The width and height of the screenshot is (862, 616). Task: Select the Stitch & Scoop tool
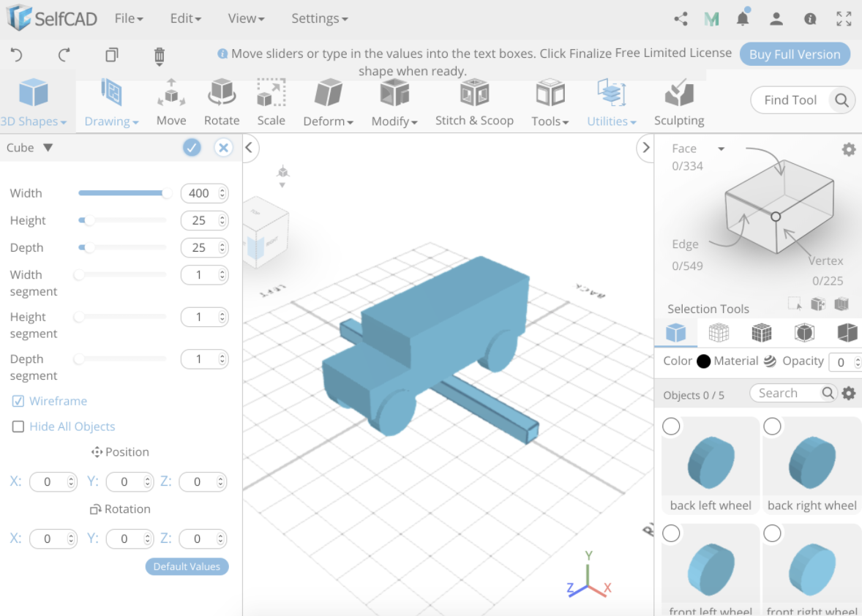pyautogui.click(x=474, y=102)
